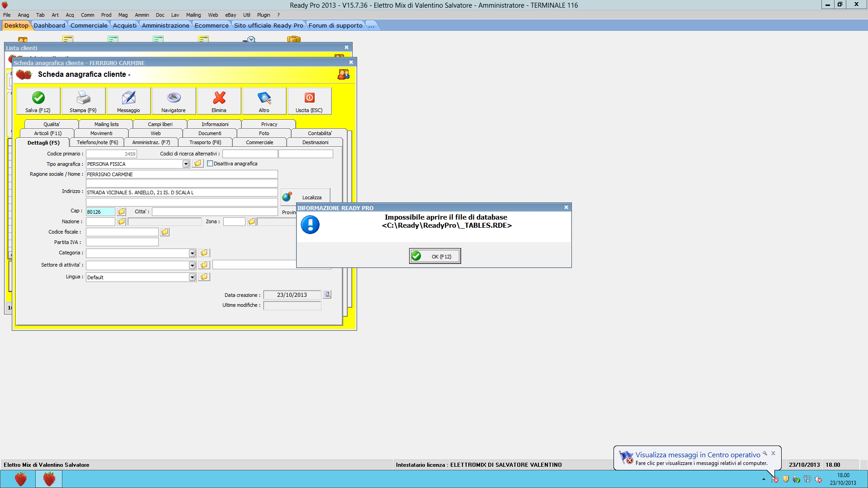Click second strawberry Ready Pro taskbar icon
Viewport: 868px width, 488px height.
coord(49,479)
